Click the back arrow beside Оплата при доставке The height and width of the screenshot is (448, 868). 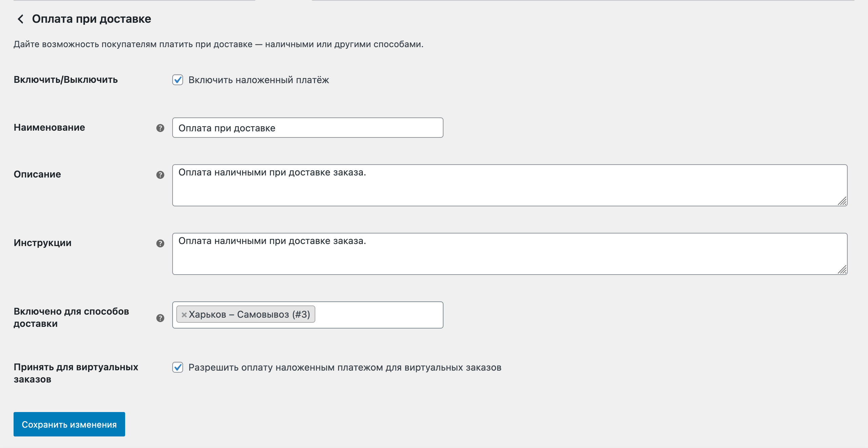coord(20,19)
